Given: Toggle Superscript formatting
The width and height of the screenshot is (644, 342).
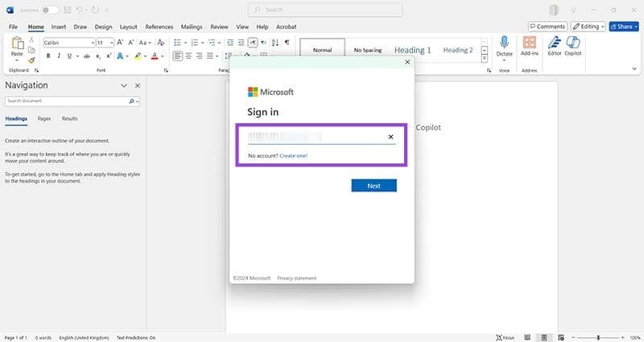Looking at the screenshot, I should [109, 56].
